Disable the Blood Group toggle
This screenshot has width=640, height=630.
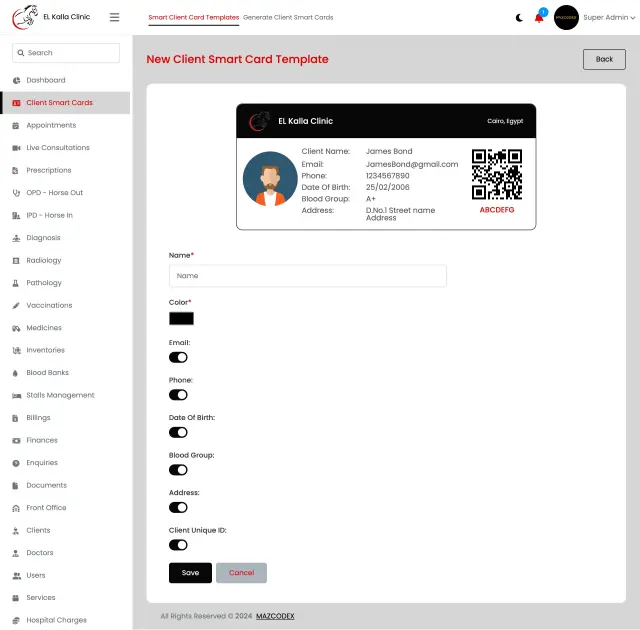(x=178, y=470)
